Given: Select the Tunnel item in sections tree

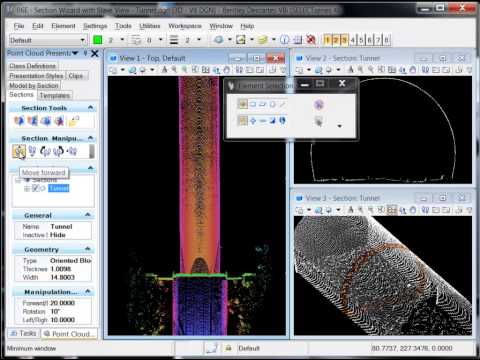Looking at the screenshot, I should point(59,188).
